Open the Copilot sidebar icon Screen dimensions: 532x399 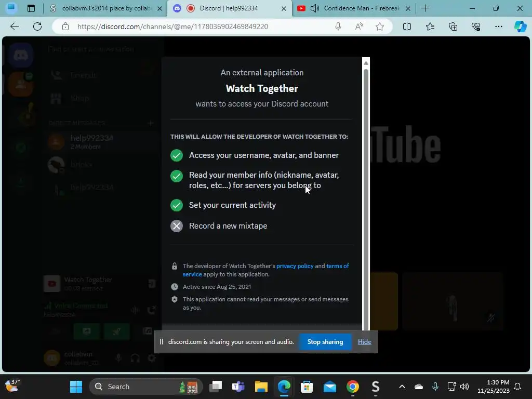tap(520, 26)
